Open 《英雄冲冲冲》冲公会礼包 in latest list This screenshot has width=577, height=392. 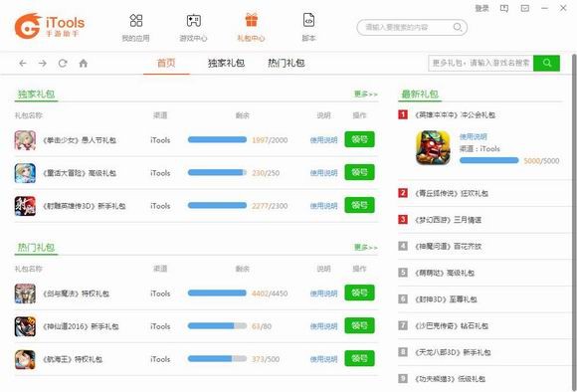455,115
